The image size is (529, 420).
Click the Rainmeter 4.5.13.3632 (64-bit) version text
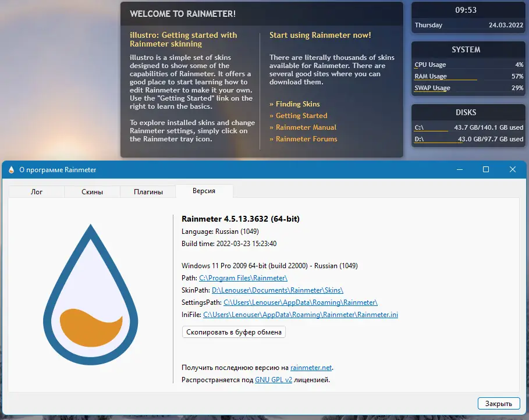point(240,219)
